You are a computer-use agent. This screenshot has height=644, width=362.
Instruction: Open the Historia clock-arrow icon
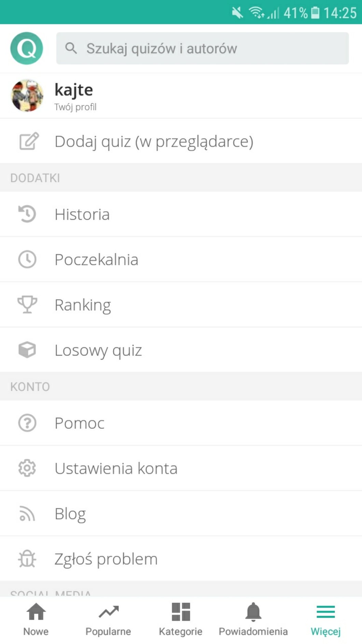(27, 214)
